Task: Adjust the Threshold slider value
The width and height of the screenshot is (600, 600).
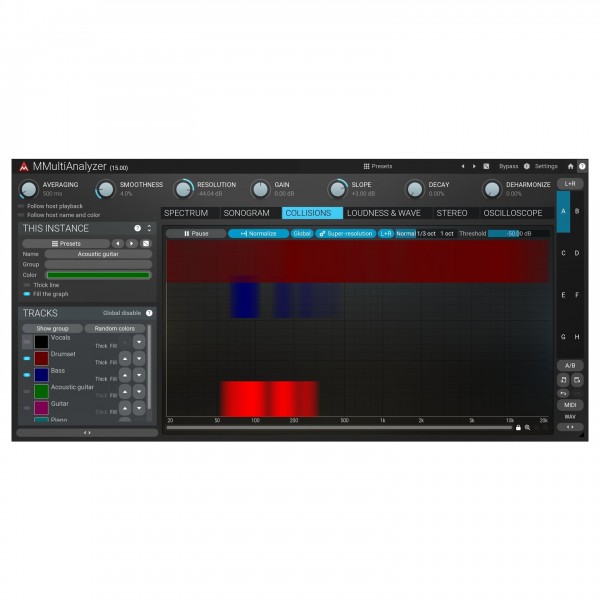Action: 519,233
